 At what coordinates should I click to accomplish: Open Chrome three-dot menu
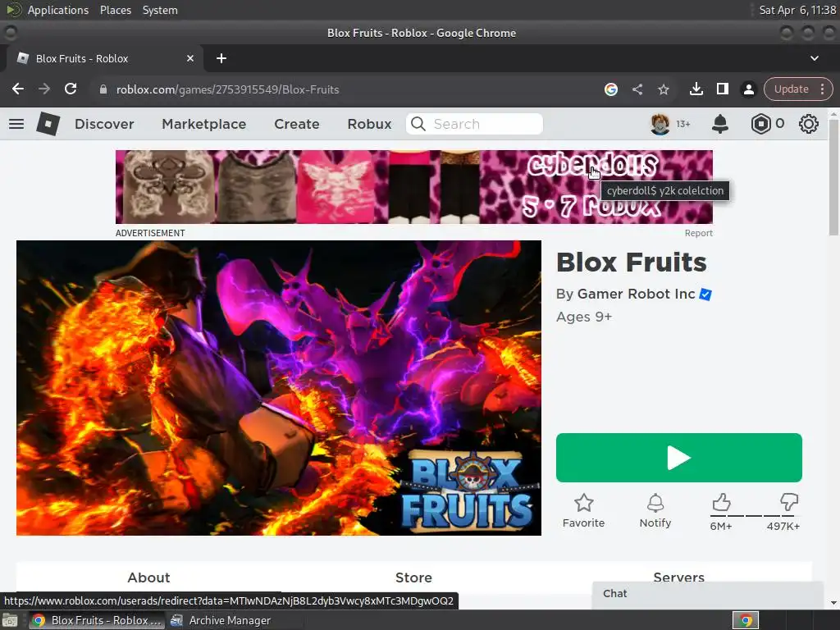point(822,89)
